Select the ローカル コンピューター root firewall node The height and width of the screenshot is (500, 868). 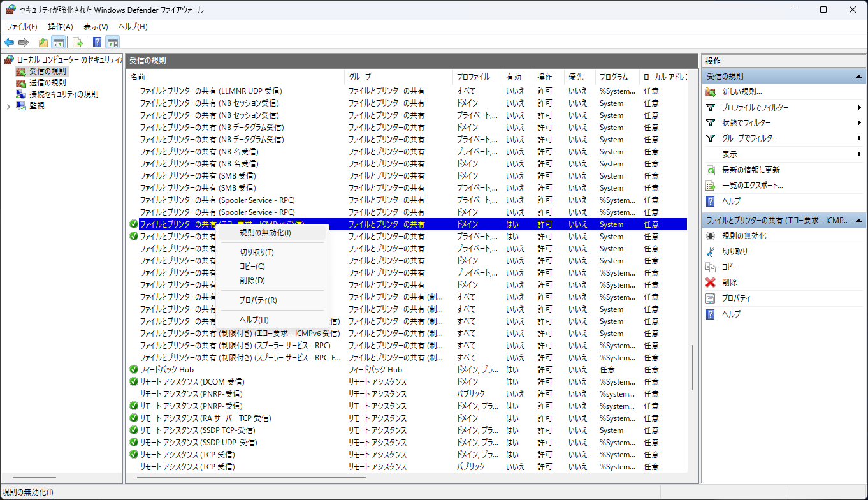(x=63, y=59)
